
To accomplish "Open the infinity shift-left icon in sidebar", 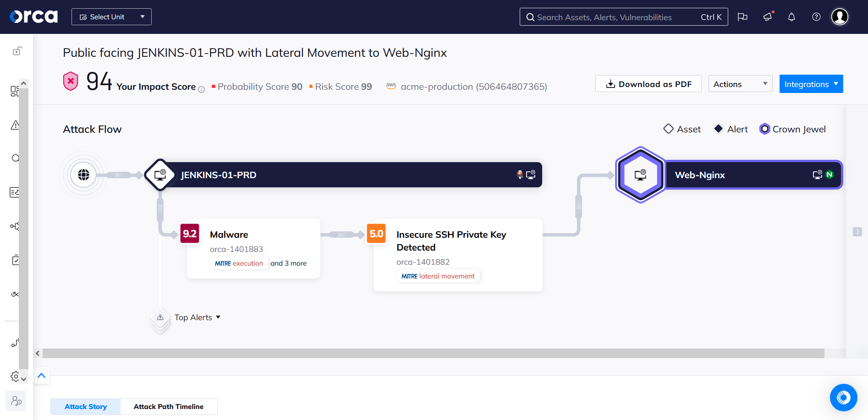I will [15, 294].
